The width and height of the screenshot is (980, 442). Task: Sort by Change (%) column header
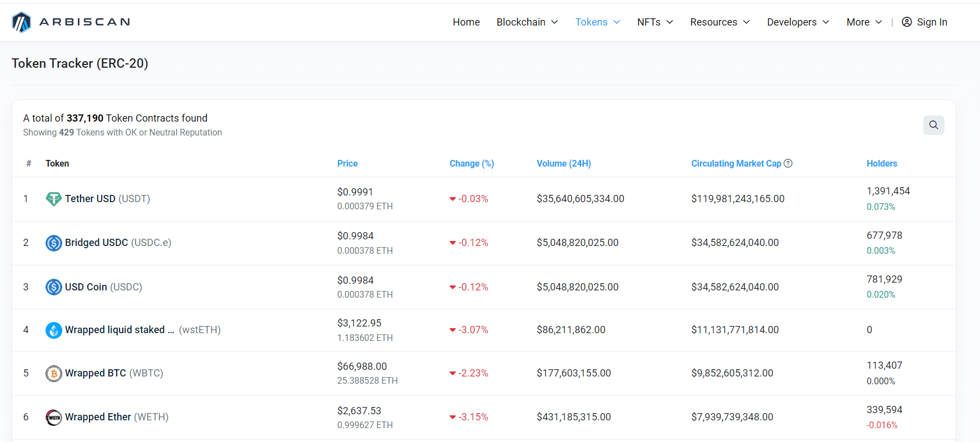[x=472, y=163]
